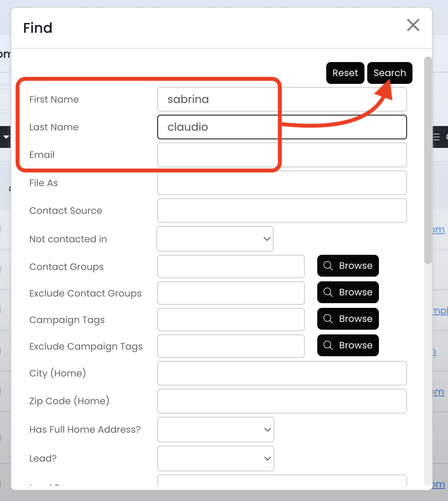448x501 pixels.
Task: Close the Find dialog
Action: tap(413, 25)
